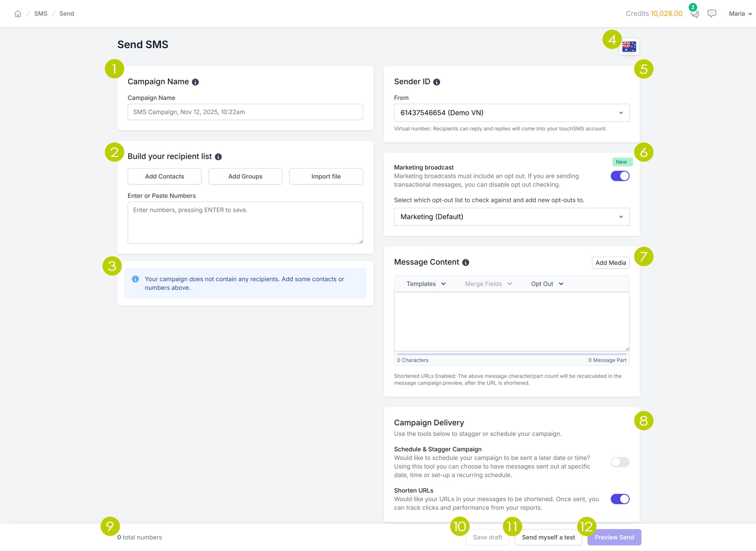Click the Add Contacts button
The image size is (756, 551).
click(x=164, y=176)
